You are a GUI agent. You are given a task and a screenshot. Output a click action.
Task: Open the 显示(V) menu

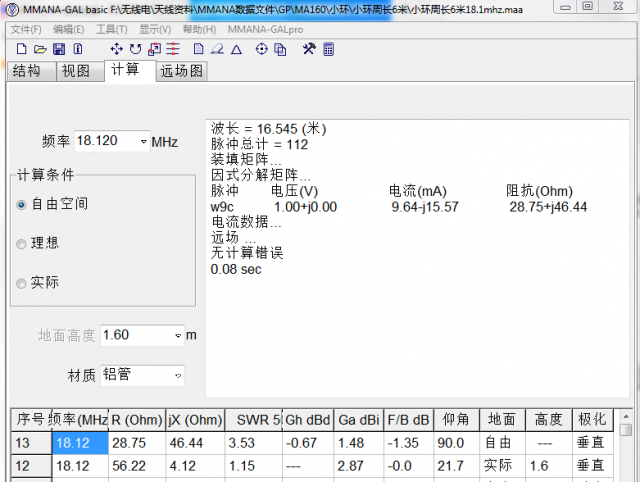155,29
